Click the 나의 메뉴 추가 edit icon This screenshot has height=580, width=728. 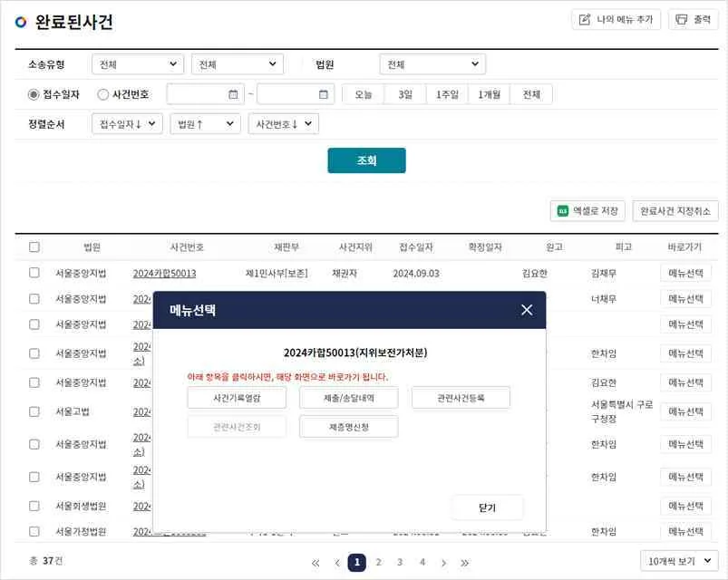tap(585, 20)
